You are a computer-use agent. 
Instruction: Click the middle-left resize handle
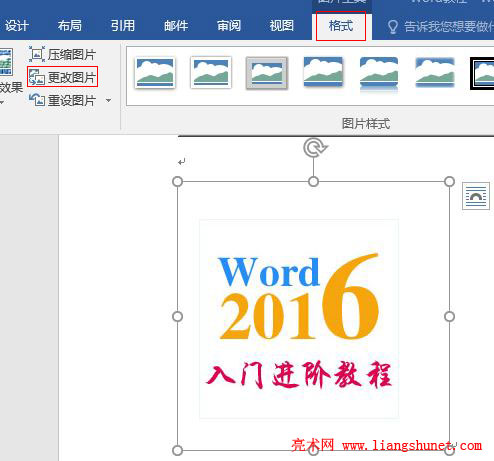[x=177, y=316]
